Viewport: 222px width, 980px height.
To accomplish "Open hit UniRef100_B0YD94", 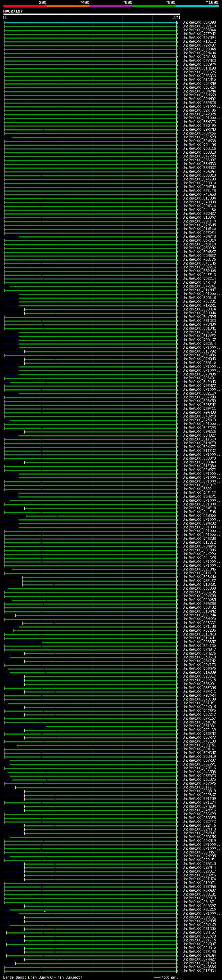I will coord(199,38).
